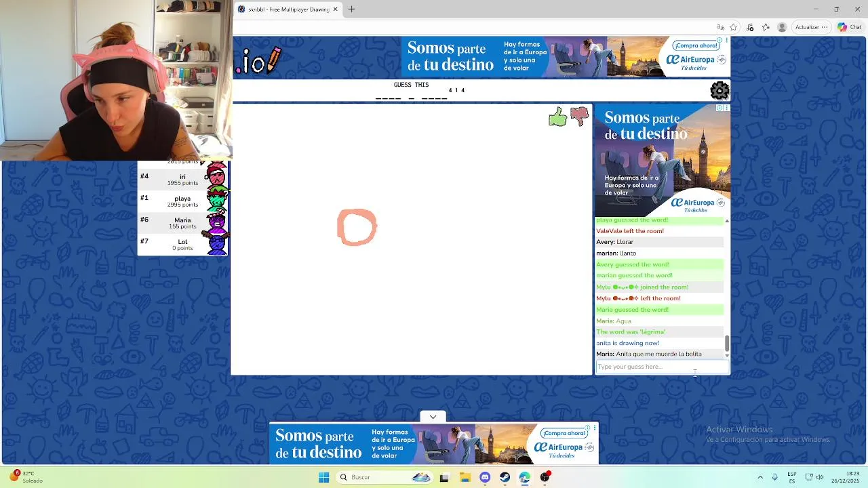Viewport: 868px width, 488px height.
Task: Open the favorites list icon
Action: 766,27
